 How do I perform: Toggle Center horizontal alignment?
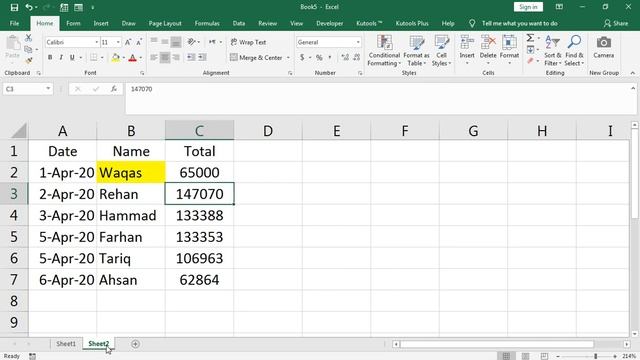click(x=165, y=58)
